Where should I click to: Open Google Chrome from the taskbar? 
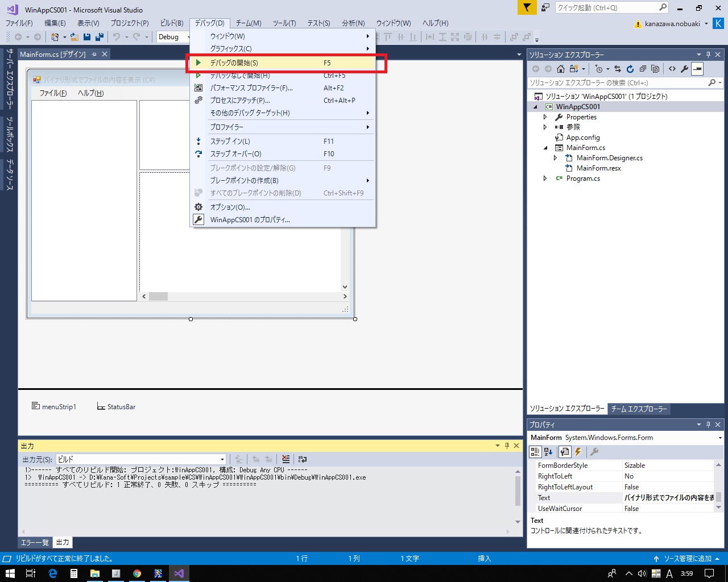click(137, 573)
